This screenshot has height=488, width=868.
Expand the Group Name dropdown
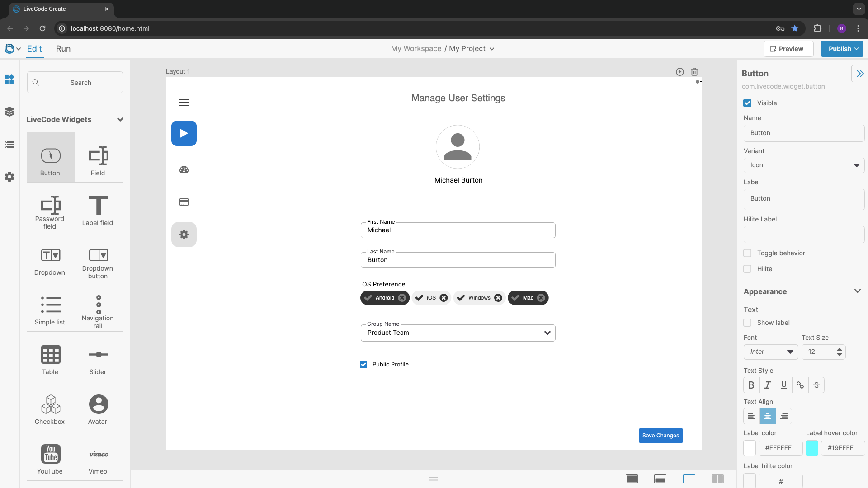tap(458, 333)
